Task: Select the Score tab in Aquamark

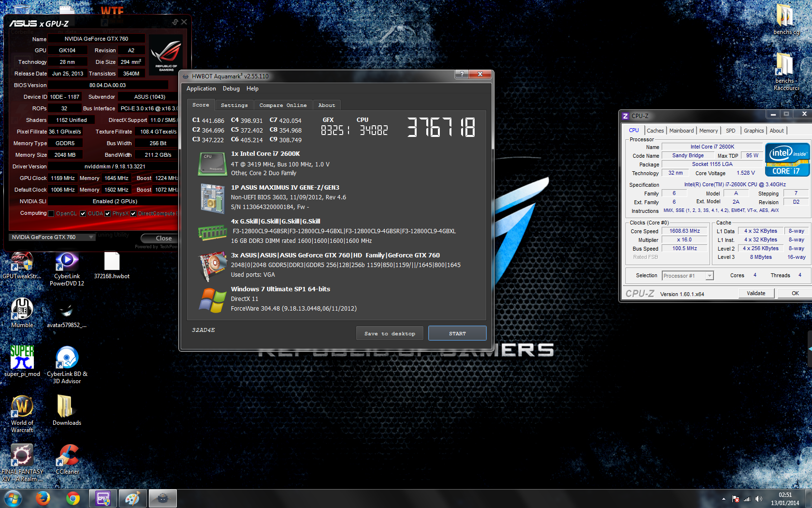Action: click(x=201, y=105)
